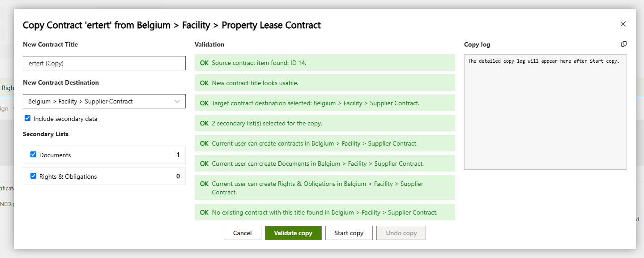Click the Validate copy button

point(293,233)
